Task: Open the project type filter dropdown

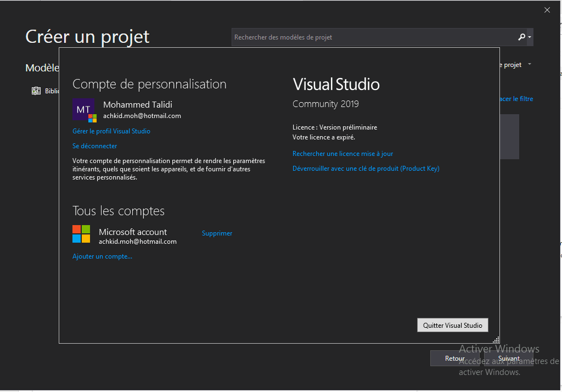Action: click(529, 65)
